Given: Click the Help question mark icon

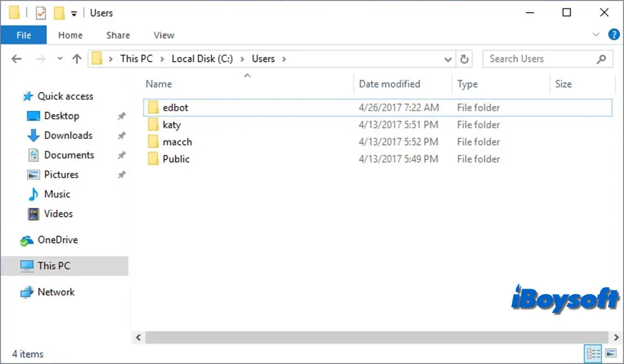Looking at the screenshot, I should 613,35.
